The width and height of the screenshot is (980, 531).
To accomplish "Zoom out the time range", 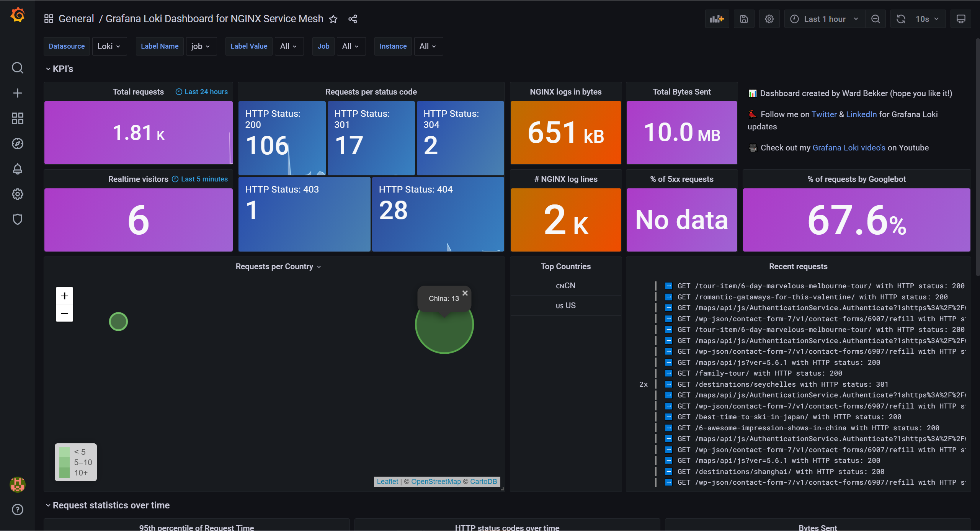I will 875,19.
